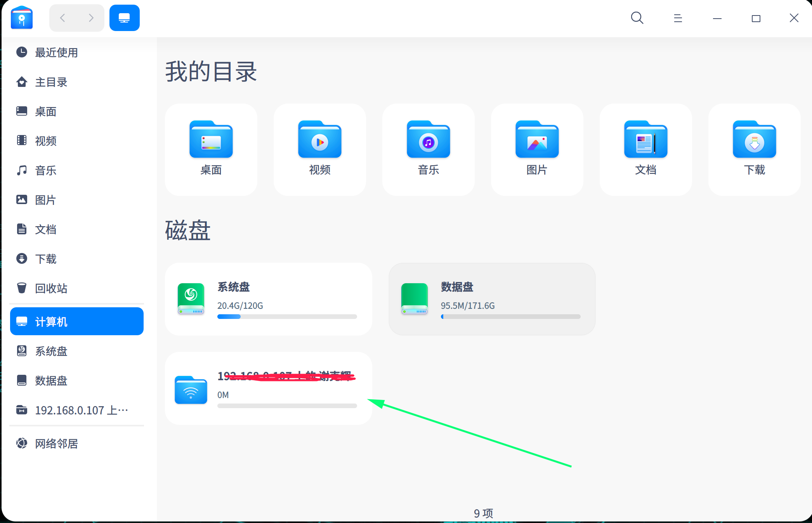Click the computer view button in toolbar
The image size is (812, 523).
point(124,18)
